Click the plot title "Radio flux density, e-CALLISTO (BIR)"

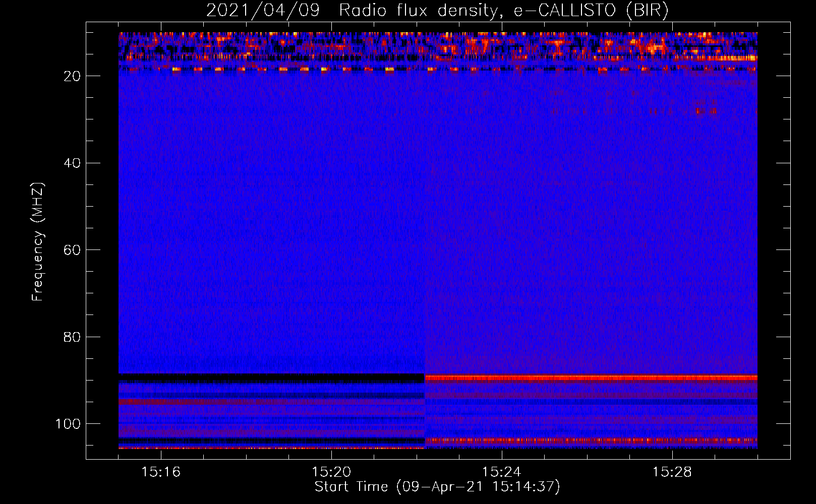504,11
